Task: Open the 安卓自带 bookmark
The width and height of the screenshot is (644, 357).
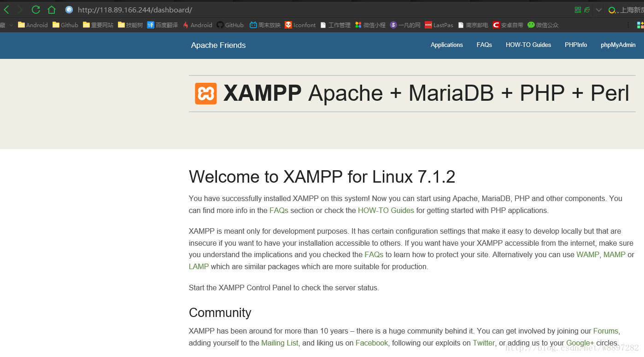Action: [508, 25]
